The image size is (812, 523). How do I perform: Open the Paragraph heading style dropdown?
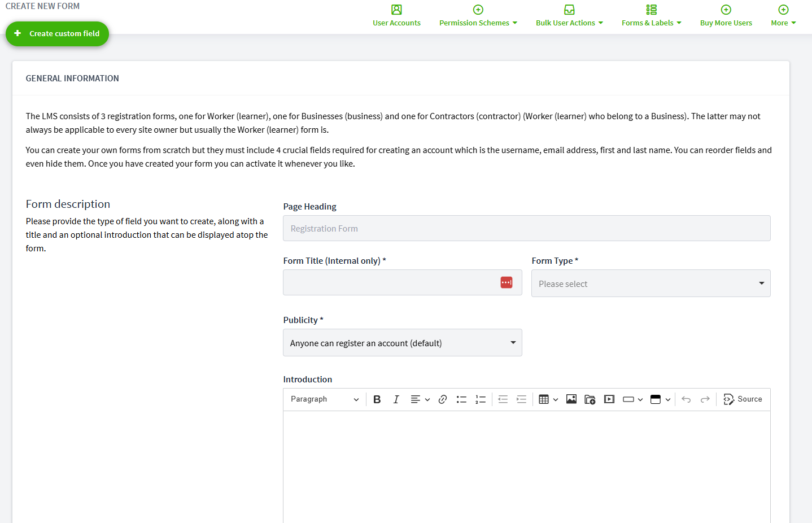point(325,399)
